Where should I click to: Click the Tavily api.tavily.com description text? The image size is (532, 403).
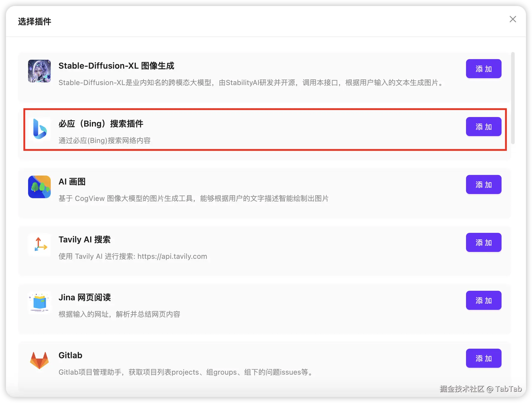(x=133, y=256)
